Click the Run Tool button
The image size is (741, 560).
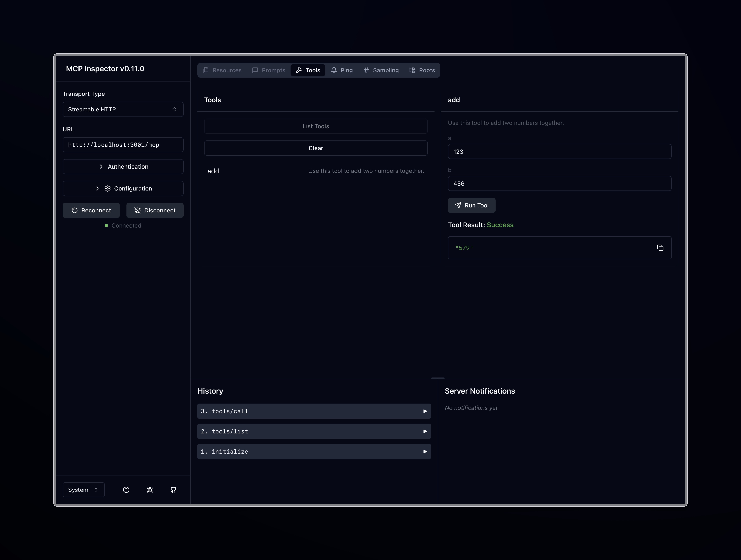pos(472,205)
